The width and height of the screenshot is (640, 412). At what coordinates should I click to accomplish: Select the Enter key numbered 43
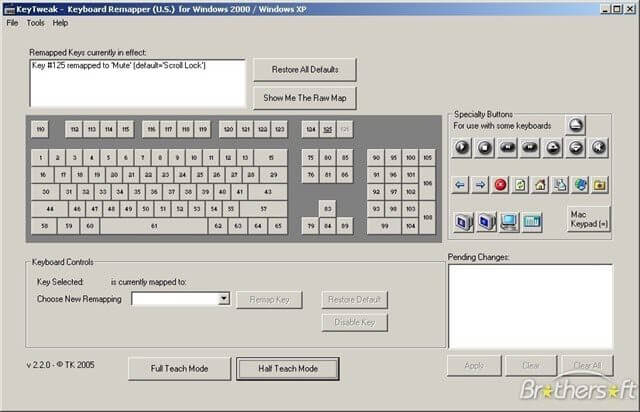click(x=268, y=192)
